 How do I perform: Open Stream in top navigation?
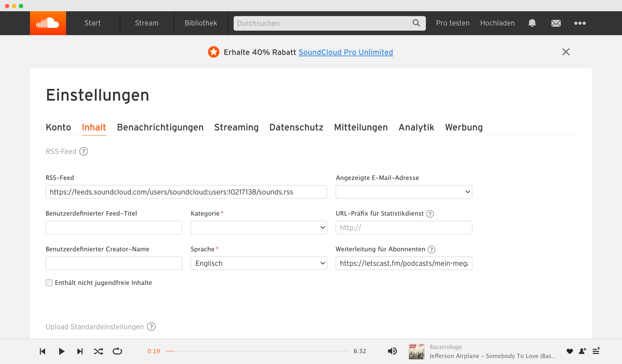click(147, 23)
